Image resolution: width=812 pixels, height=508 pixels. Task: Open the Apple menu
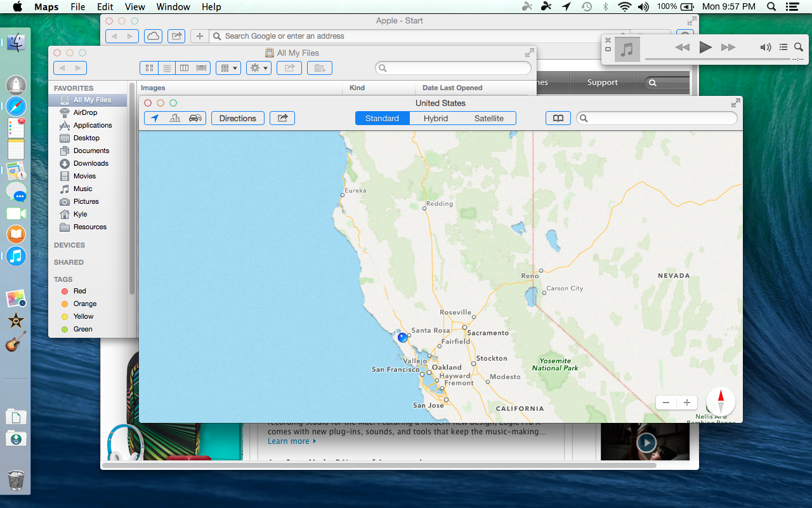[17, 7]
